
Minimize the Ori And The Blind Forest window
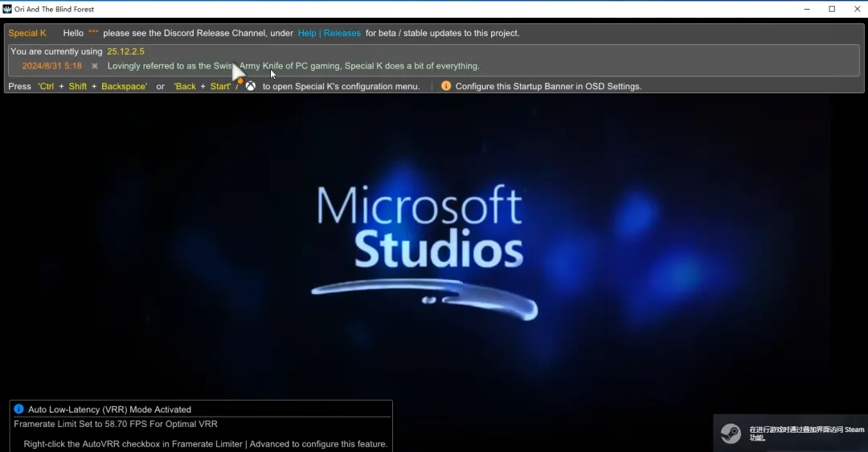(807, 9)
